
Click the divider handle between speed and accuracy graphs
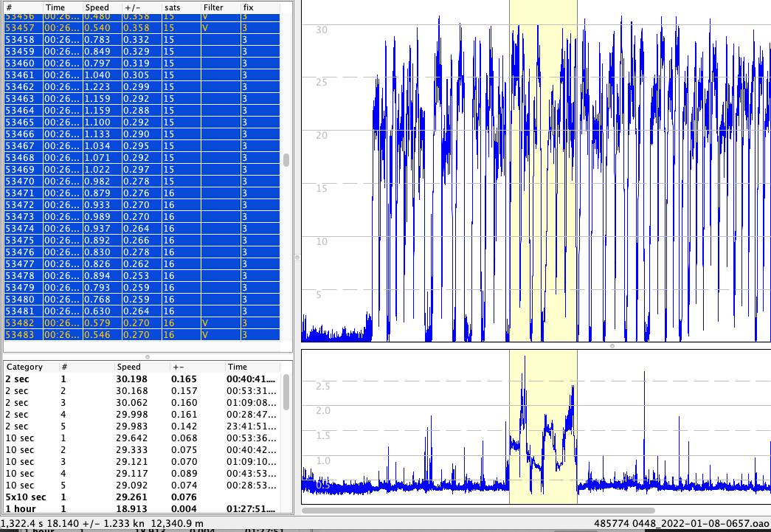[612, 345]
